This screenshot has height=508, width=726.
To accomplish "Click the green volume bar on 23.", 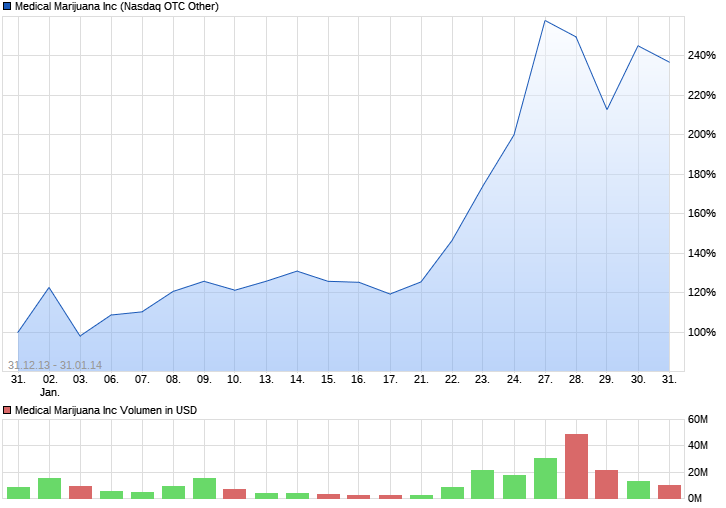I will tap(482, 484).
